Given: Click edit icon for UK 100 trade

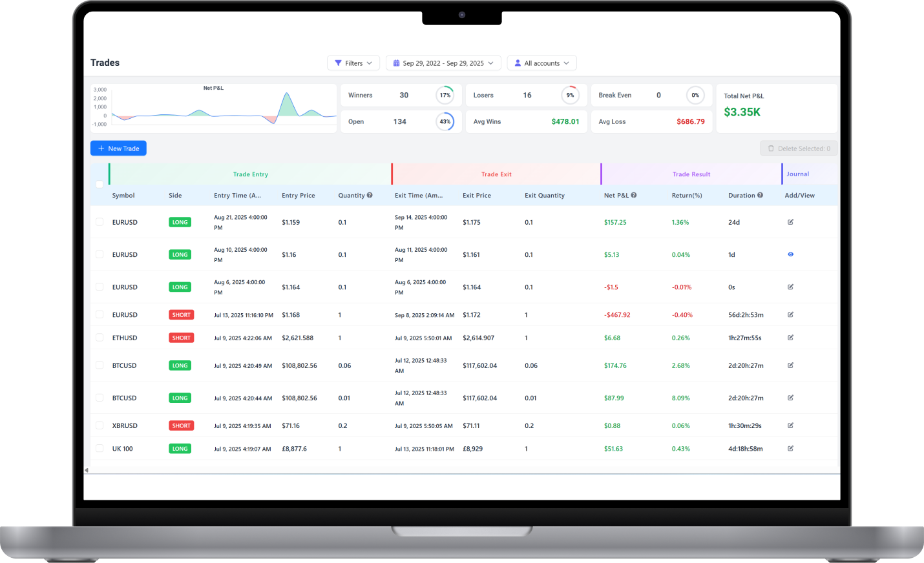Looking at the screenshot, I should click(790, 449).
